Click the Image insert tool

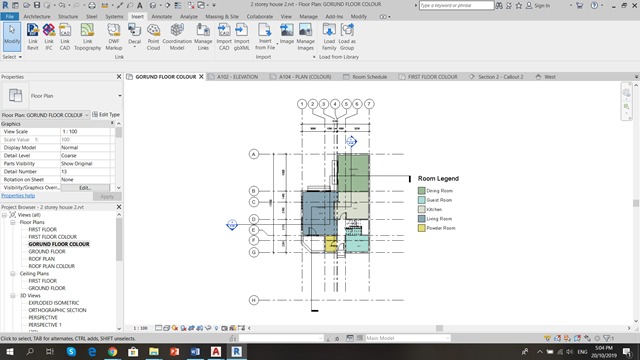click(x=287, y=34)
